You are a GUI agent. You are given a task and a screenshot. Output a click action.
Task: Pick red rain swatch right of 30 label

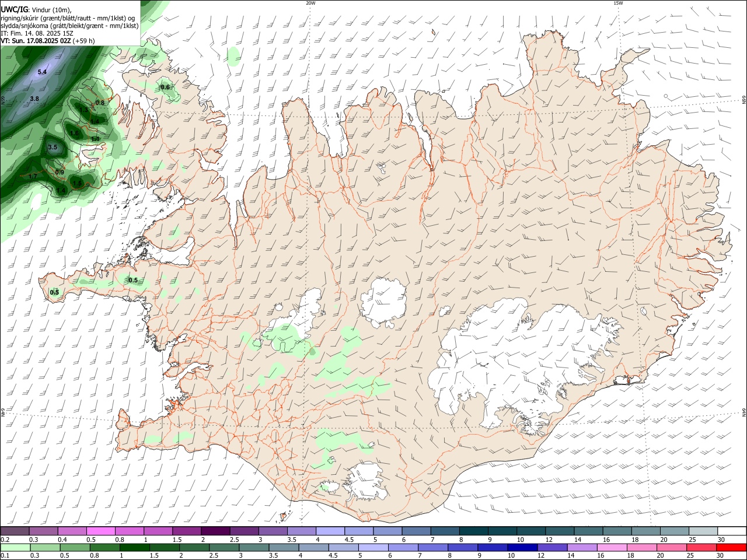tap(732, 547)
